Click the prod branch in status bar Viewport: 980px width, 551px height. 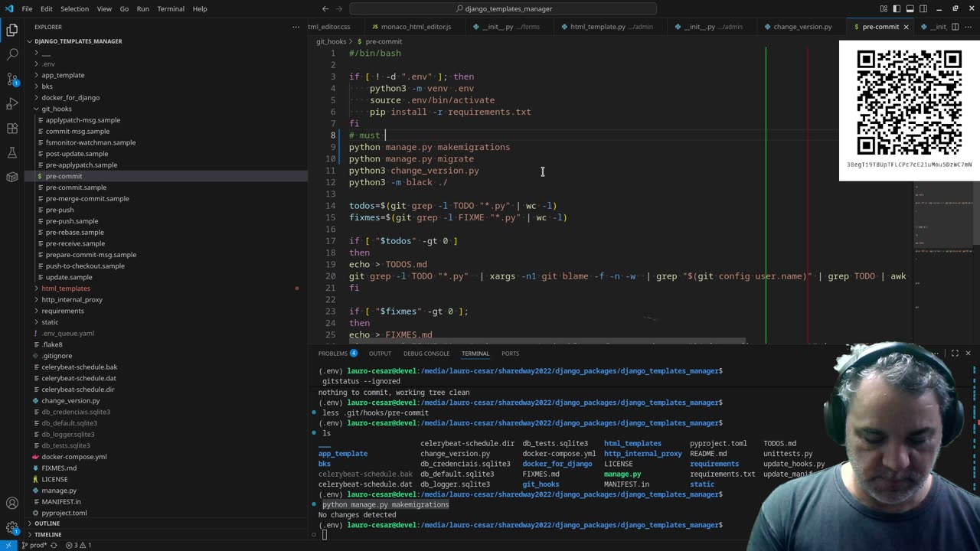pyautogui.click(x=34, y=545)
